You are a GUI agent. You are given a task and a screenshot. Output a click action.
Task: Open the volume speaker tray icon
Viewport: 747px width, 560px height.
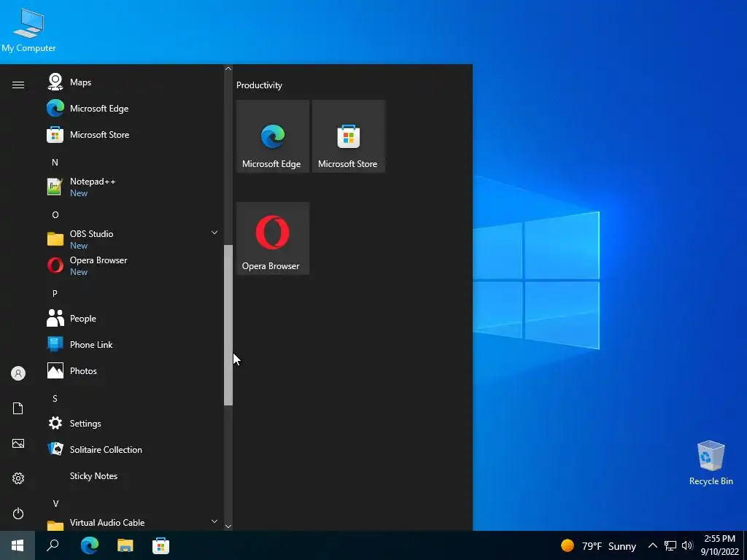coord(687,545)
